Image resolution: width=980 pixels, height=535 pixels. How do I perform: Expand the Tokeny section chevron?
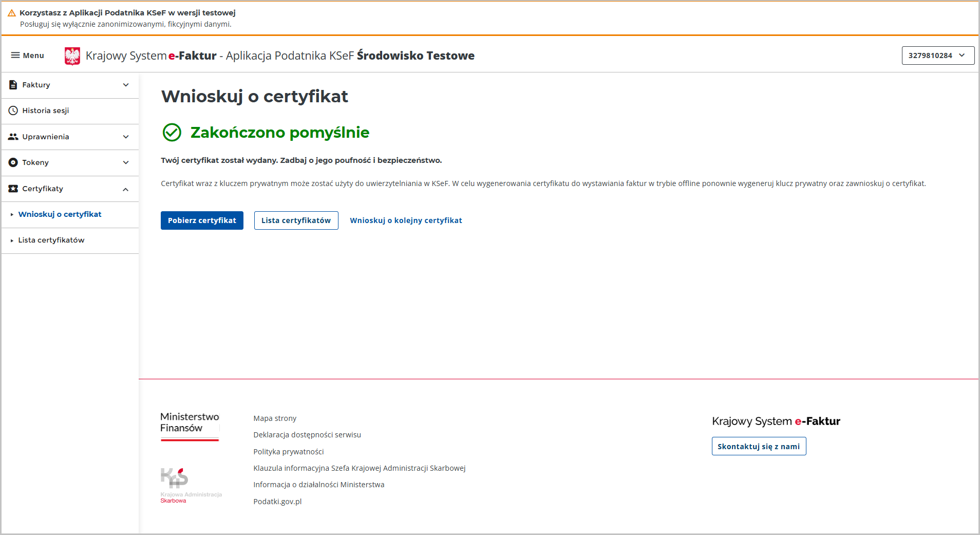126,162
